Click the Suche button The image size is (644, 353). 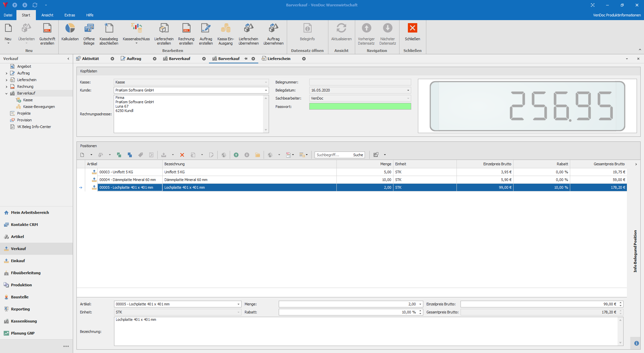tap(358, 155)
